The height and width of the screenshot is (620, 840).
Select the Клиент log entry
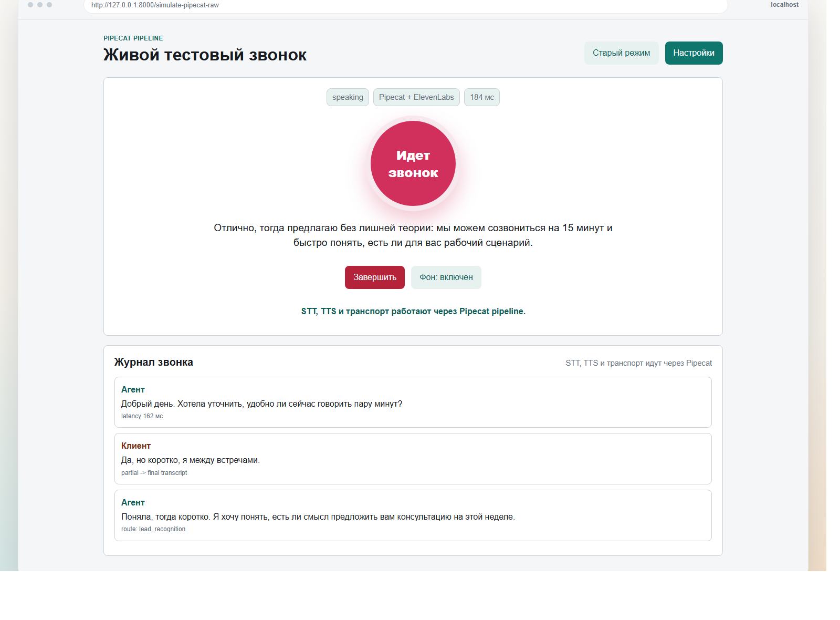pyautogui.click(x=413, y=459)
